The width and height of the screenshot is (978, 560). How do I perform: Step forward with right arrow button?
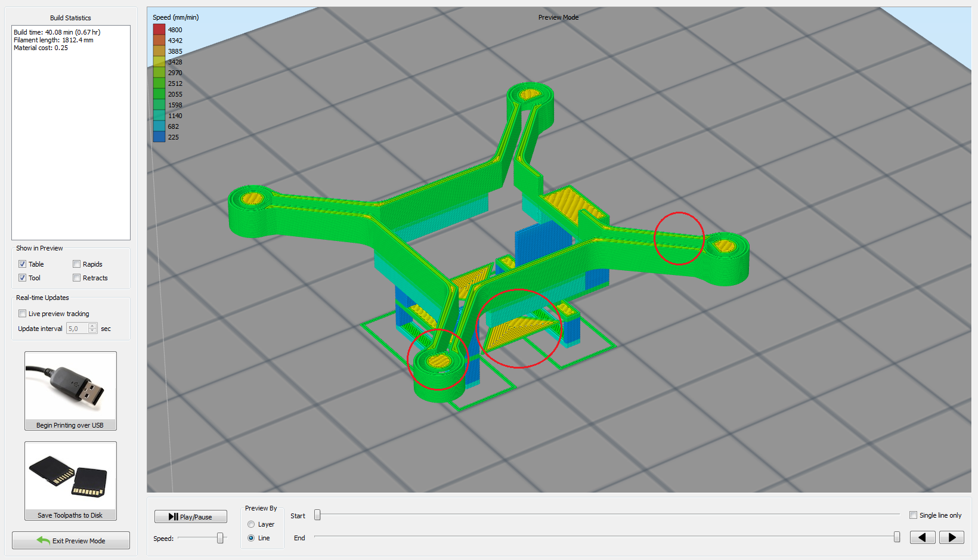[952, 537]
